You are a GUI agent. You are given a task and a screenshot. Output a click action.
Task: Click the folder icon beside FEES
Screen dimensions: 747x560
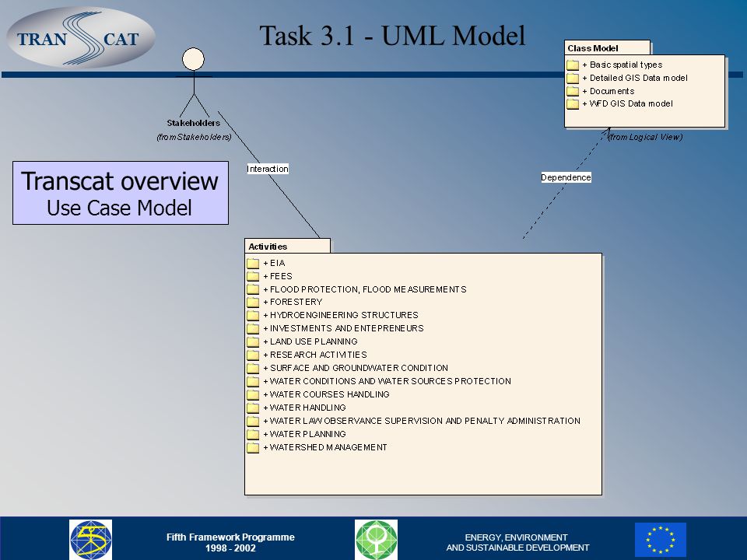tap(253, 276)
